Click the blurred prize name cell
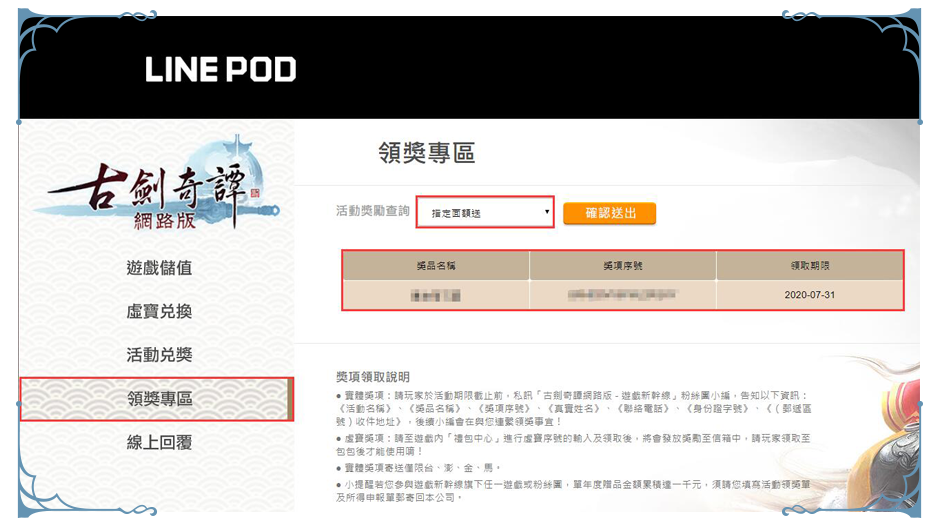The width and height of the screenshot is (941, 526). [436, 295]
